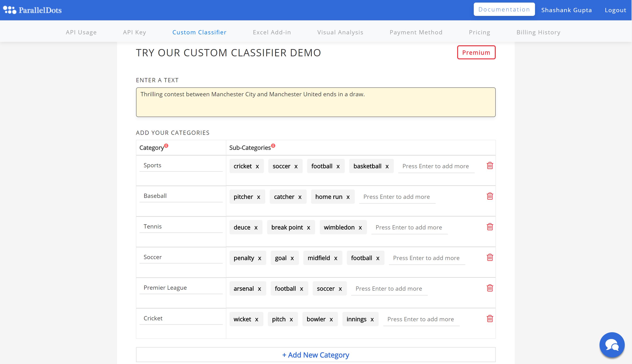Click the Logout link
Image resolution: width=632 pixels, height=364 pixels.
coord(615,10)
